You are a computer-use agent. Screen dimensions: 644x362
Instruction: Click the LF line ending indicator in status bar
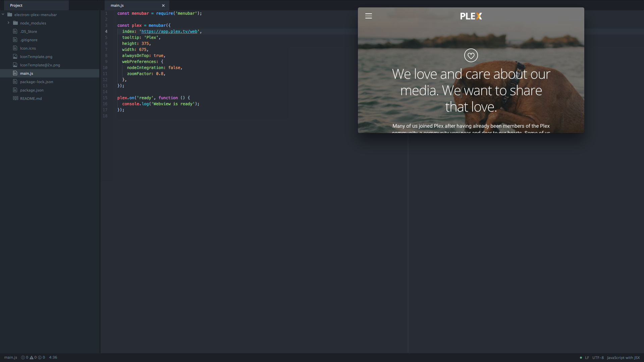[x=587, y=357]
